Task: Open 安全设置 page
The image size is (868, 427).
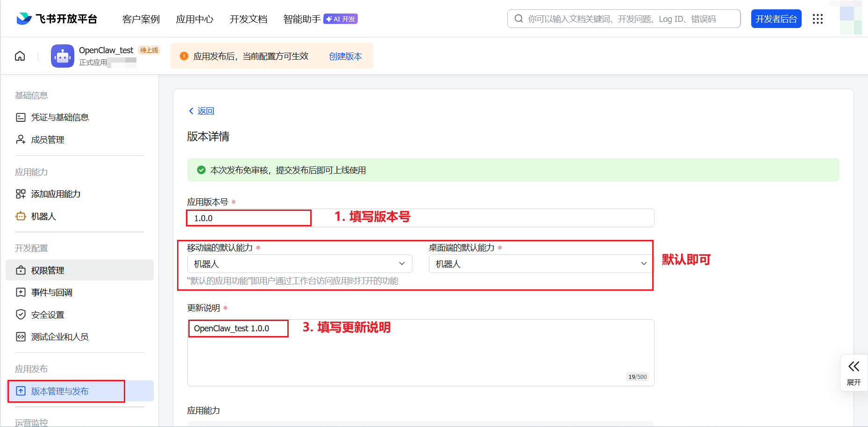Action: coord(47,314)
